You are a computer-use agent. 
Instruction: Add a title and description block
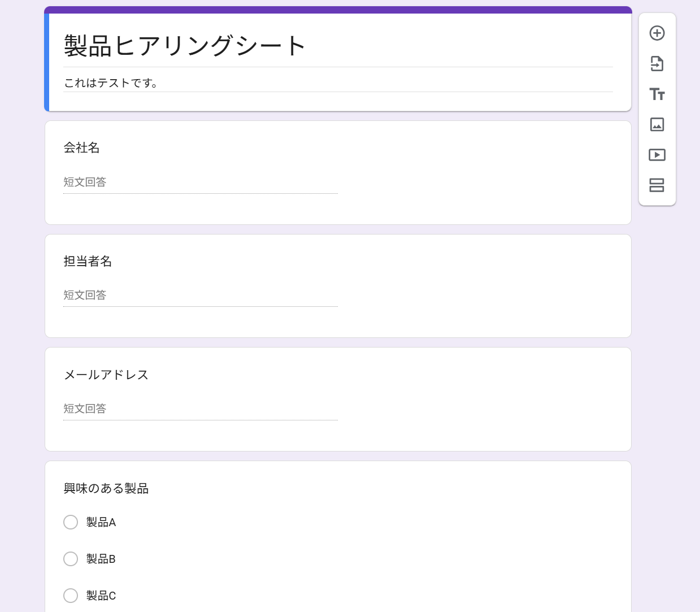(657, 94)
